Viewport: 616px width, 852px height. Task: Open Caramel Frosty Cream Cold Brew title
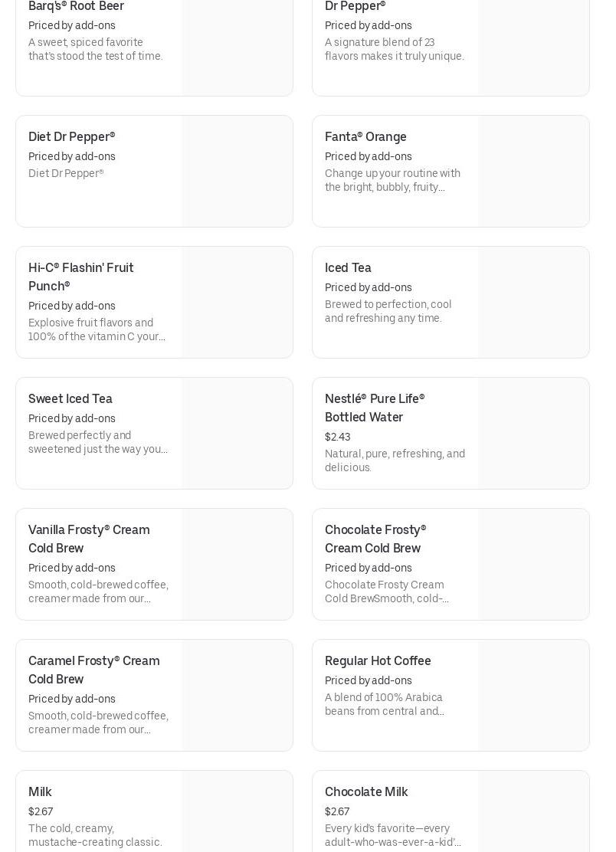click(93, 670)
